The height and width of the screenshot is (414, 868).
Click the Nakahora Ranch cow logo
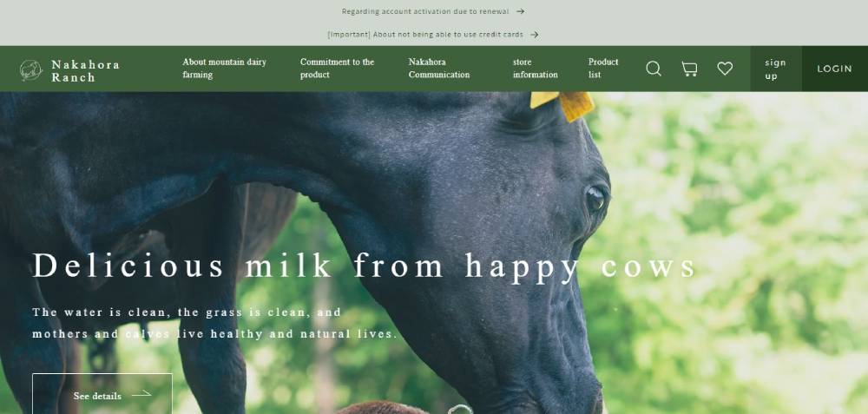click(x=31, y=70)
